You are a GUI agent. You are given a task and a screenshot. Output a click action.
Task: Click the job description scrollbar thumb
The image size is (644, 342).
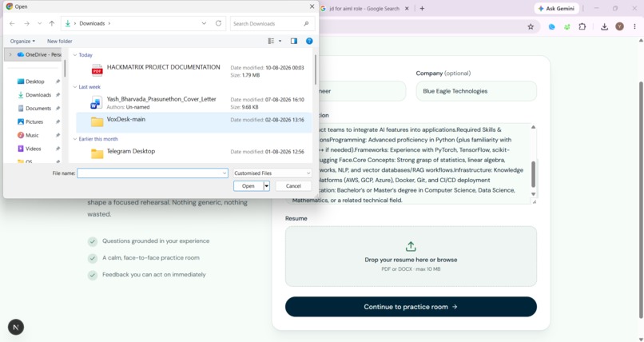click(533, 174)
